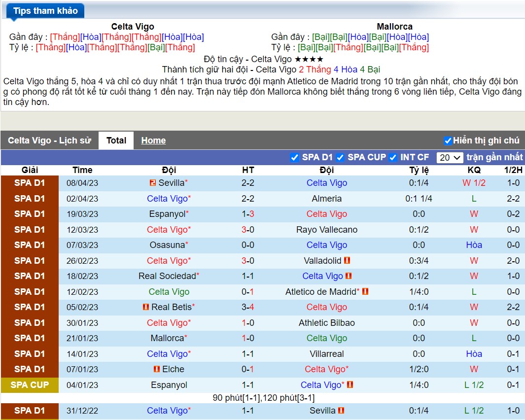This screenshot has height=420, width=525.
Task: Select result W 1/2 in first row
Action: [474, 183]
